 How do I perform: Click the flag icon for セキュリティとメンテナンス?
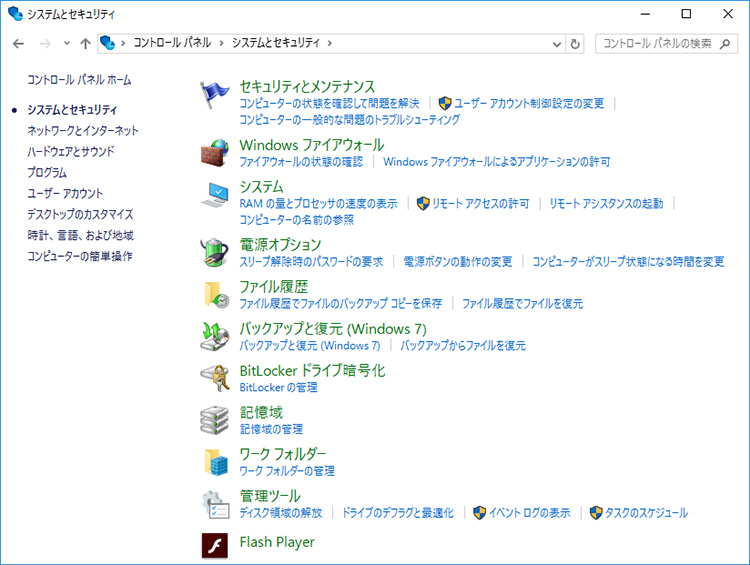pos(216,97)
